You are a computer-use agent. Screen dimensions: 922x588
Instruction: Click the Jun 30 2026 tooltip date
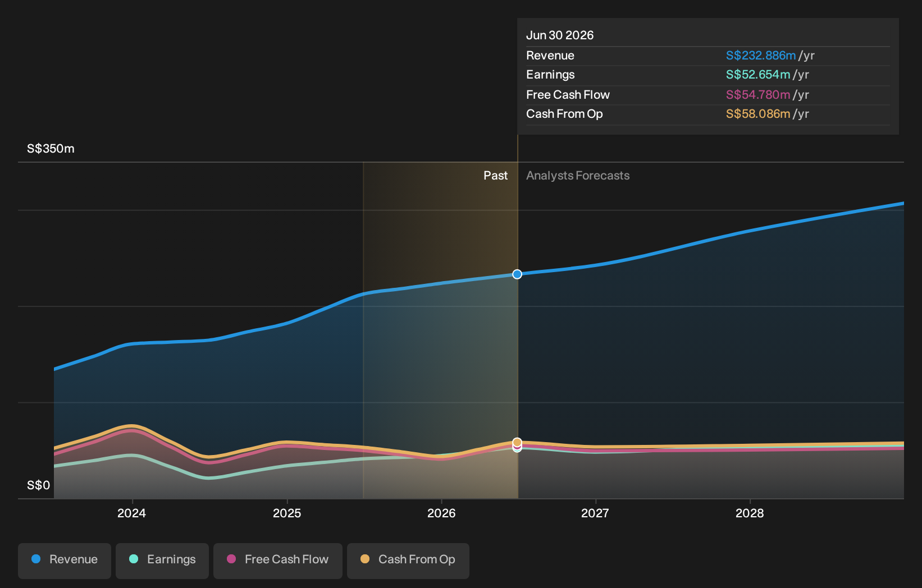(x=560, y=35)
